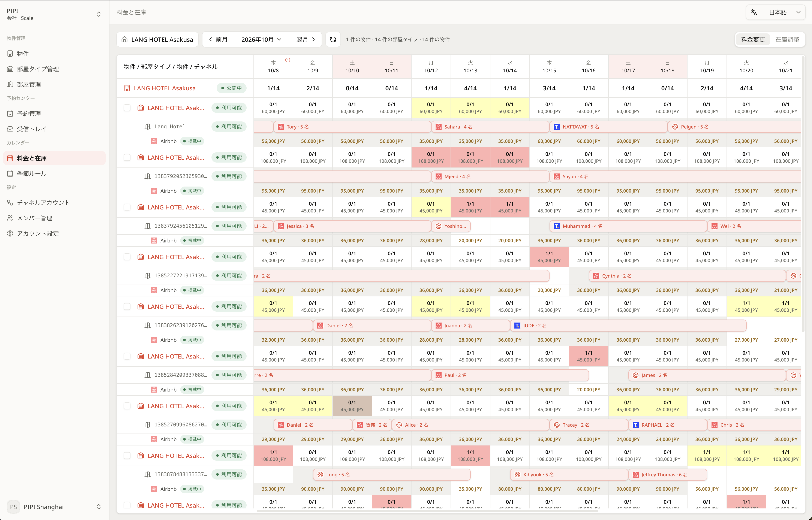Check the room type checkbox above 1383792052365930...

tap(127, 157)
